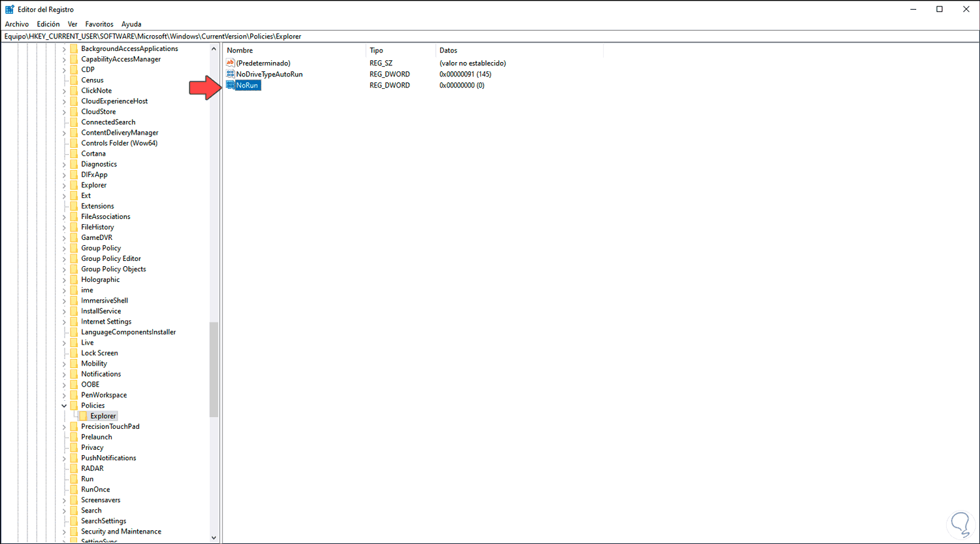This screenshot has height=544, width=980.
Task: Expand the CloudStore key
Action: pyautogui.click(x=64, y=112)
